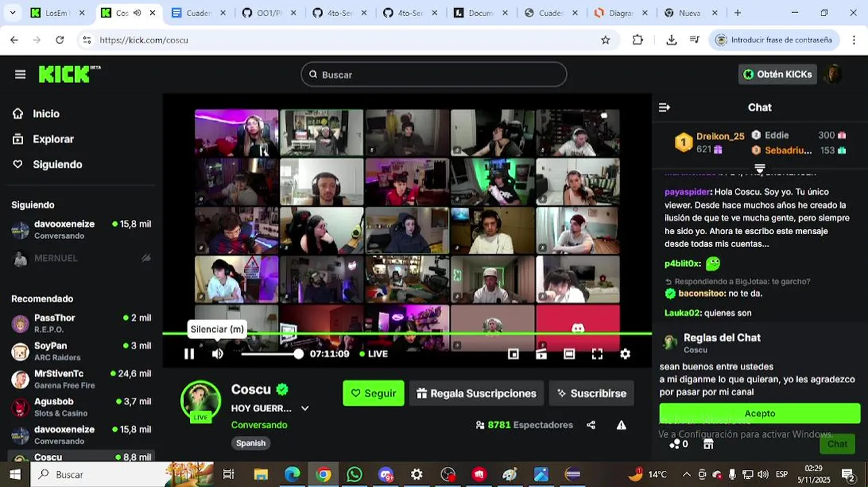Image resolution: width=868 pixels, height=487 pixels.
Task: Click the chat points balance icon
Action: 678,444
